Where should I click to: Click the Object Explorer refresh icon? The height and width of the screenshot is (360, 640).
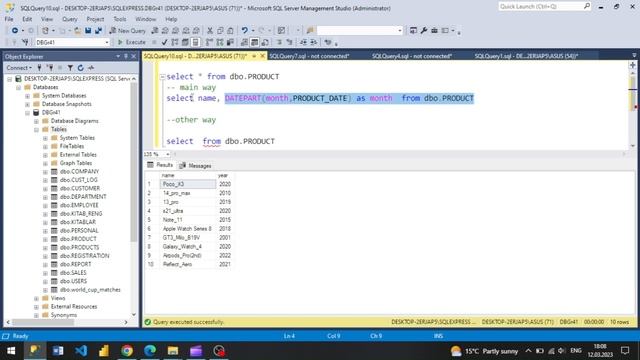80,68
